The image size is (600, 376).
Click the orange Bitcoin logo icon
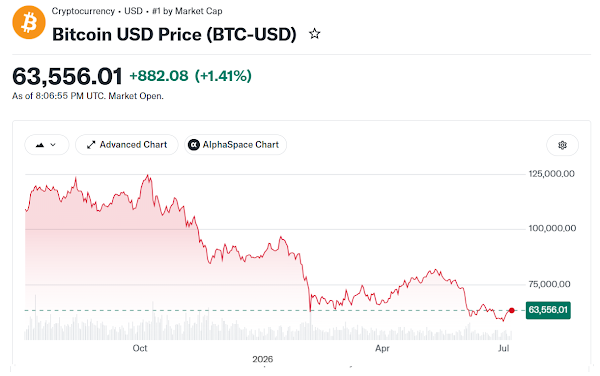click(29, 23)
